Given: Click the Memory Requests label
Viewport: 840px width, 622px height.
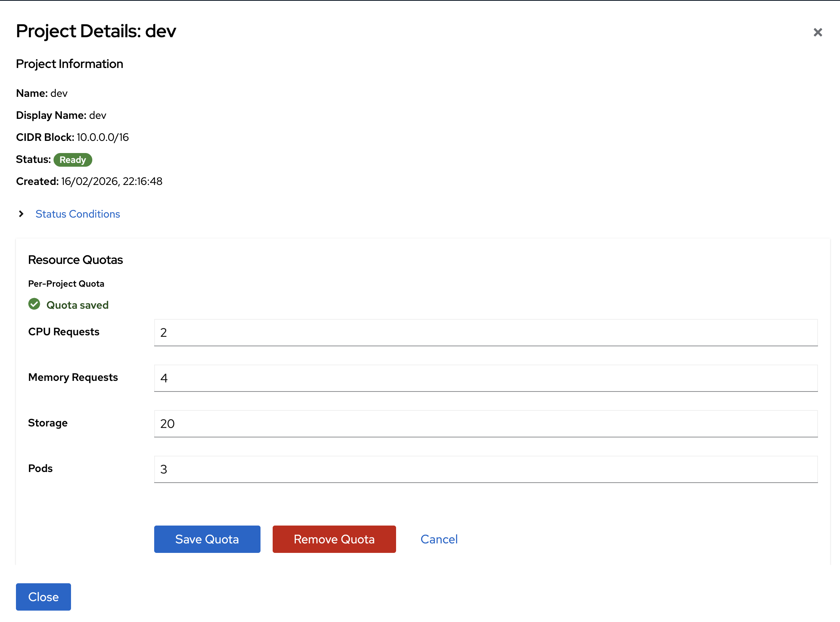Looking at the screenshot, I should tap(73, 377).
